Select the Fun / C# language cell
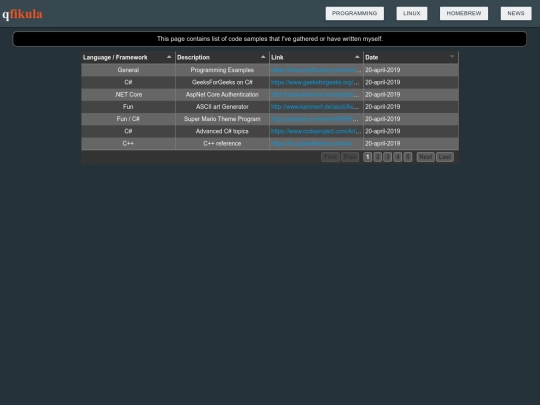Image resolution: width=540 pixels, height=405 pixels. (x=128, y=119)
